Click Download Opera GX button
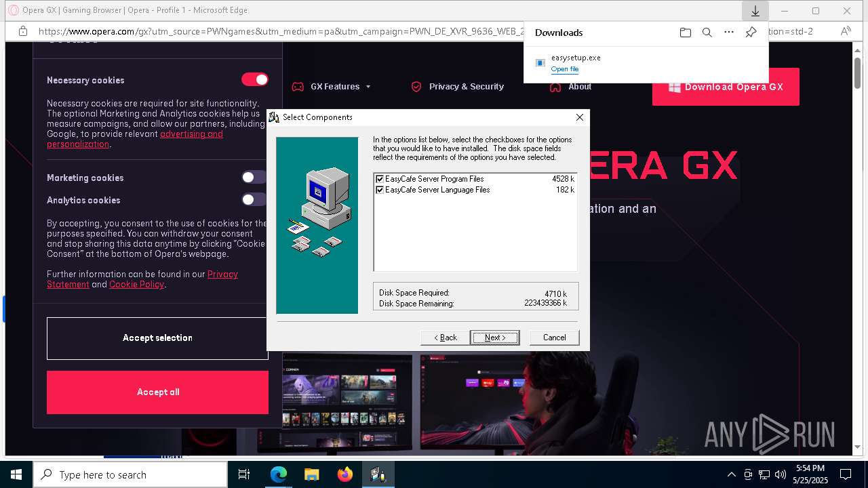Screen dimensions: 868x488 (x=726, y=87)
